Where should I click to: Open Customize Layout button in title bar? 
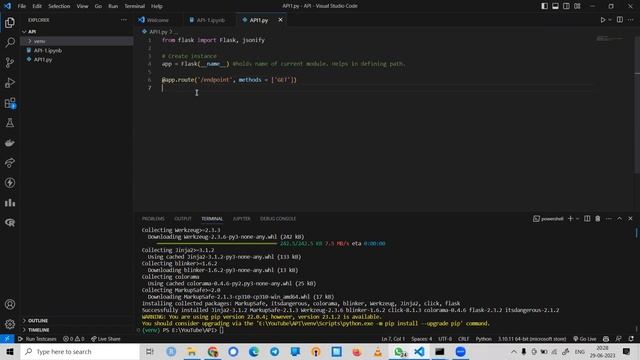click(577, 6)
